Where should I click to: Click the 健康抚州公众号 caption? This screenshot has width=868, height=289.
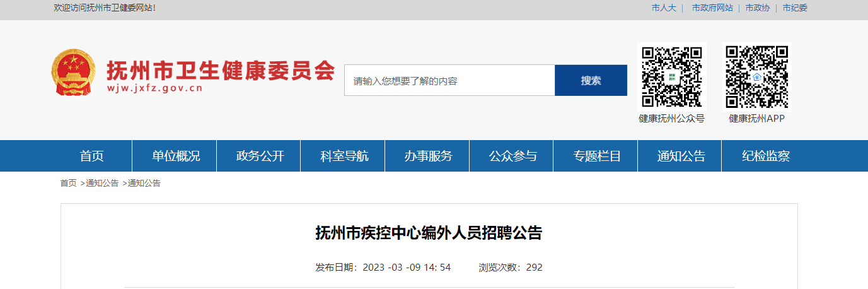[672, 119]
